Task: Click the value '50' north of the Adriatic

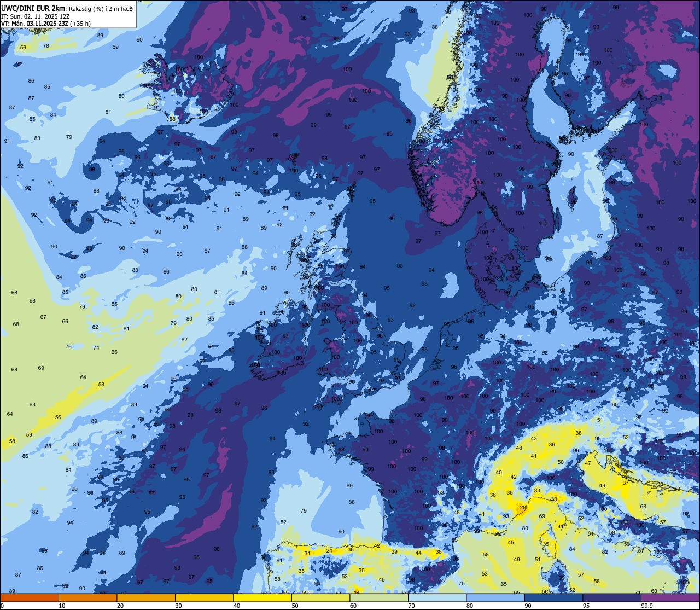Action: point(560,462)
